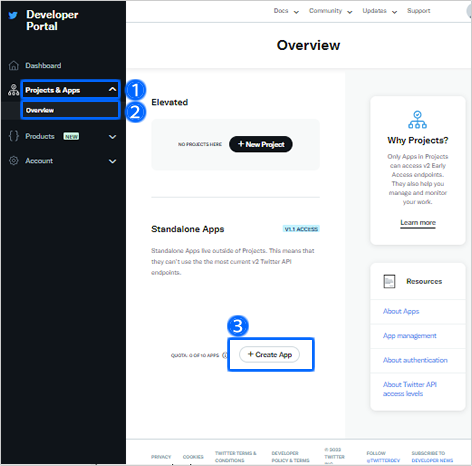
Task: Expand the Account section chevron
Action: (x=112, y=161)
